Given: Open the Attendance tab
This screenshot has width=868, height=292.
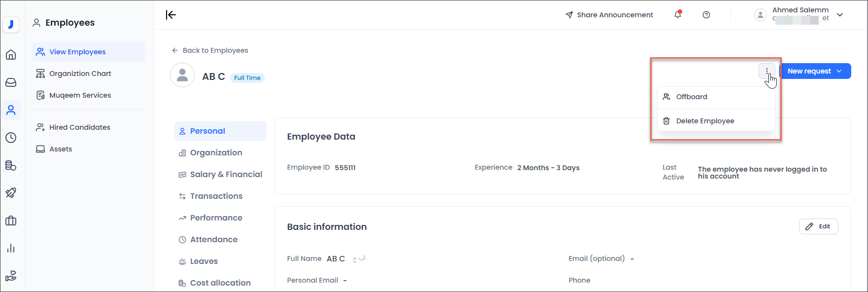Looking at the screenshot, I should pyautogui.click(x=213, y=239).
